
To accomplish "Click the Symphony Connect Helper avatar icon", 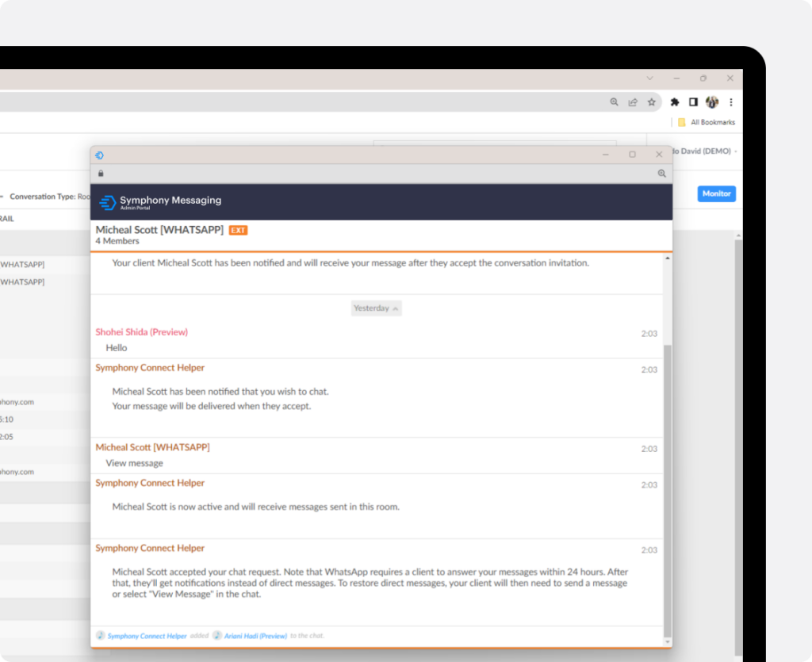I will click(x=99, y=635).
